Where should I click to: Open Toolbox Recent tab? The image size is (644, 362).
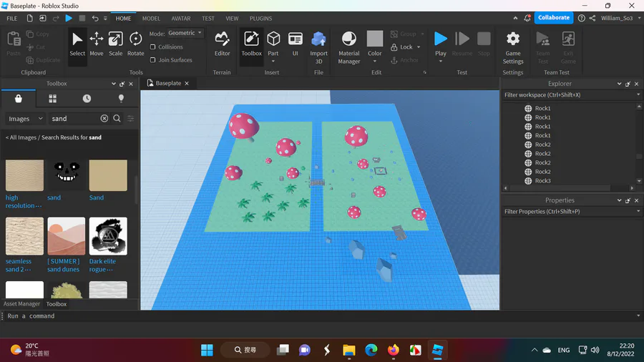(87, 99)
